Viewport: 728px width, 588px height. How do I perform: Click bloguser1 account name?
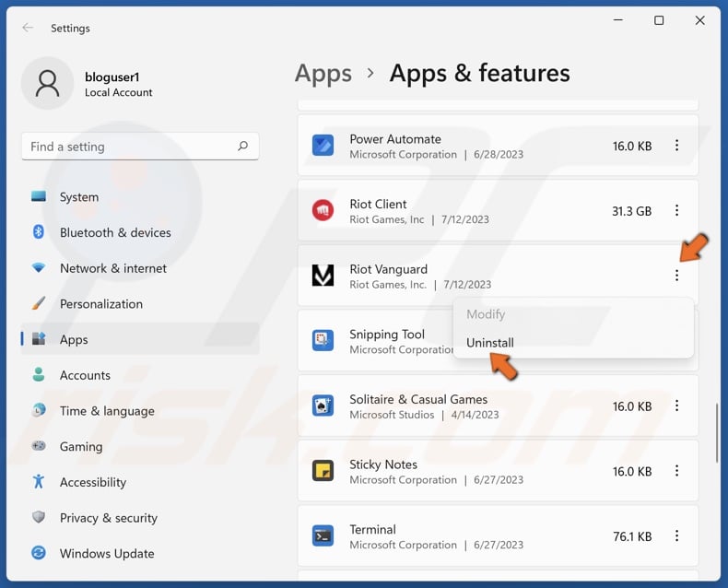point(112,77)
